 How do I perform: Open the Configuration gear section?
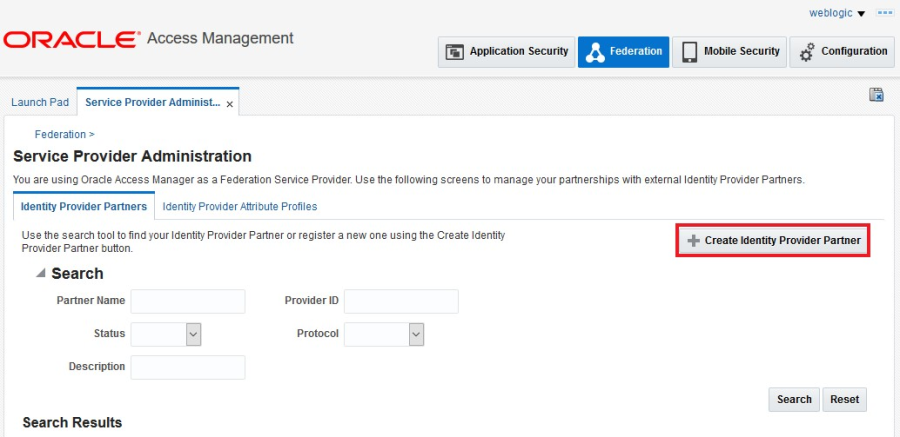(843, 52)
